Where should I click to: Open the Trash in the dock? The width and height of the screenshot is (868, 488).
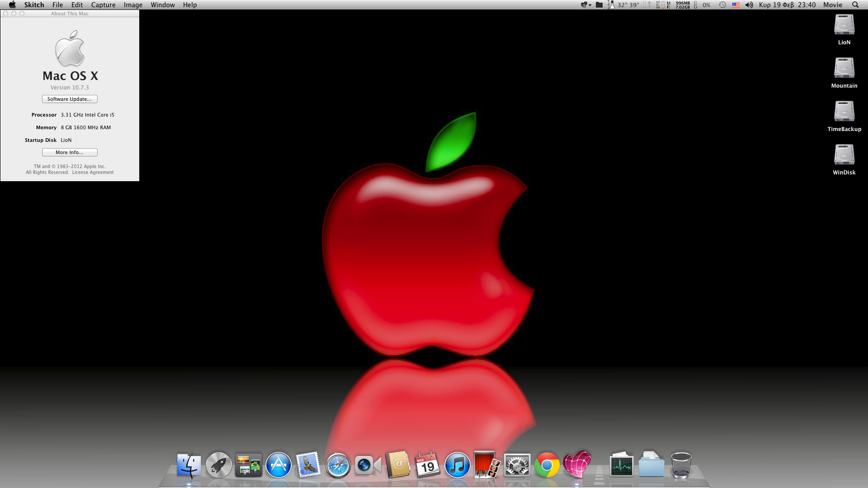(x=681, y=465)
